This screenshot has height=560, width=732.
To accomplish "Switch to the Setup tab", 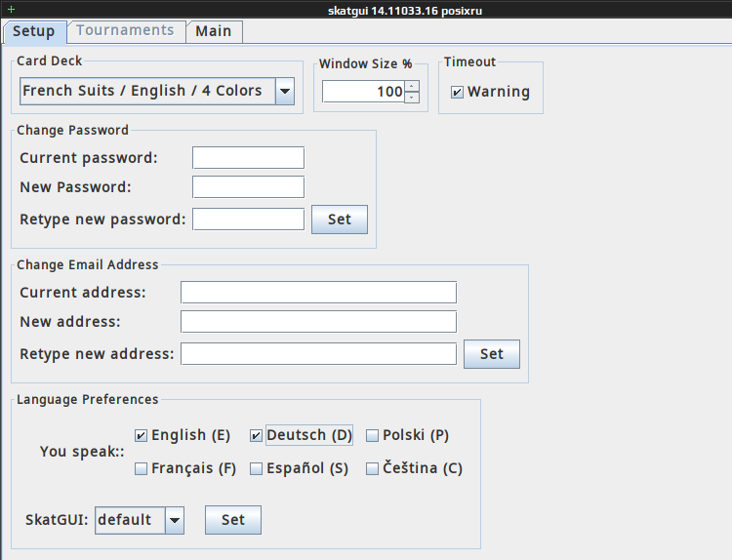I will pos(34,32).
